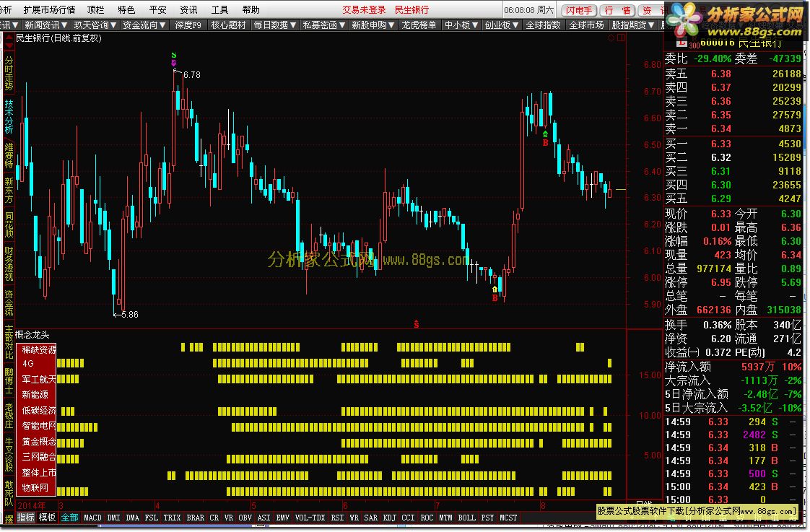Apply the MCST indicator
This screenshot has width=810, height=532.
508,518
